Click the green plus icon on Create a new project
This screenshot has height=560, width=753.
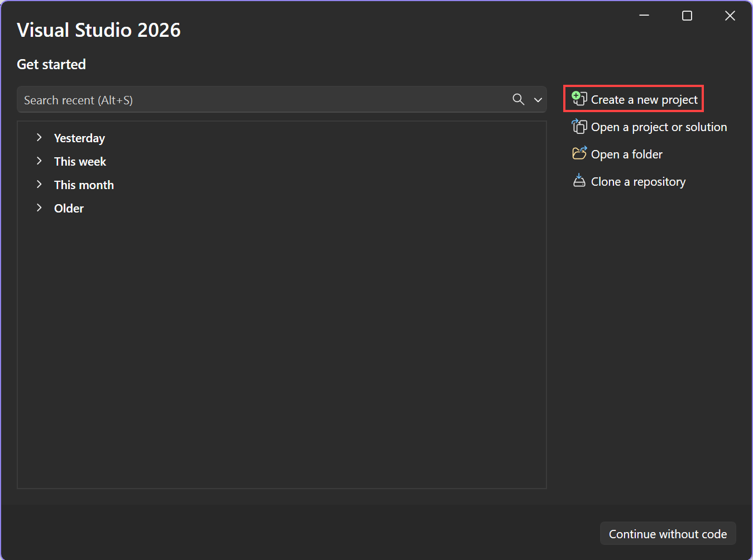pos(576,95)
